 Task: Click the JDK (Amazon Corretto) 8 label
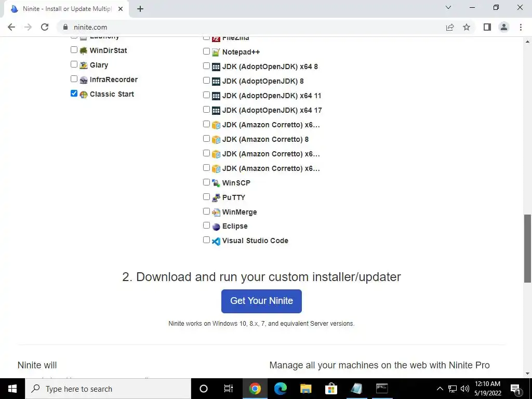(x=265, y=139)
